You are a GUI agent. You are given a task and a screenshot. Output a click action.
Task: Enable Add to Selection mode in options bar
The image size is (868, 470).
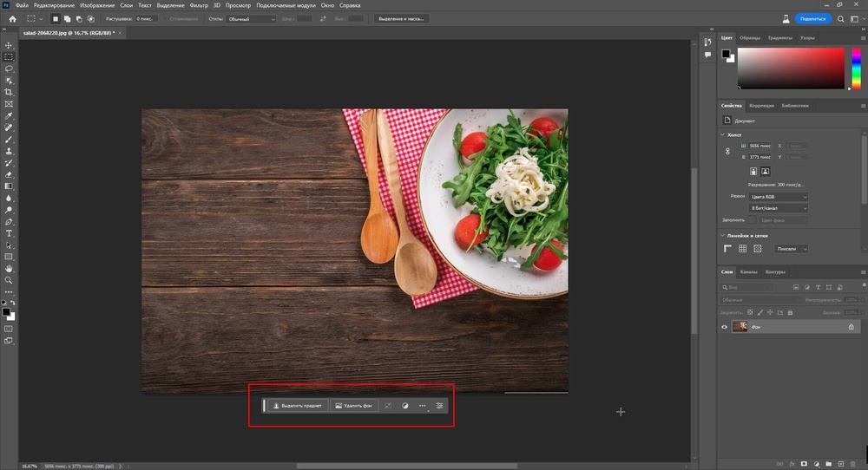coord(67,19)
